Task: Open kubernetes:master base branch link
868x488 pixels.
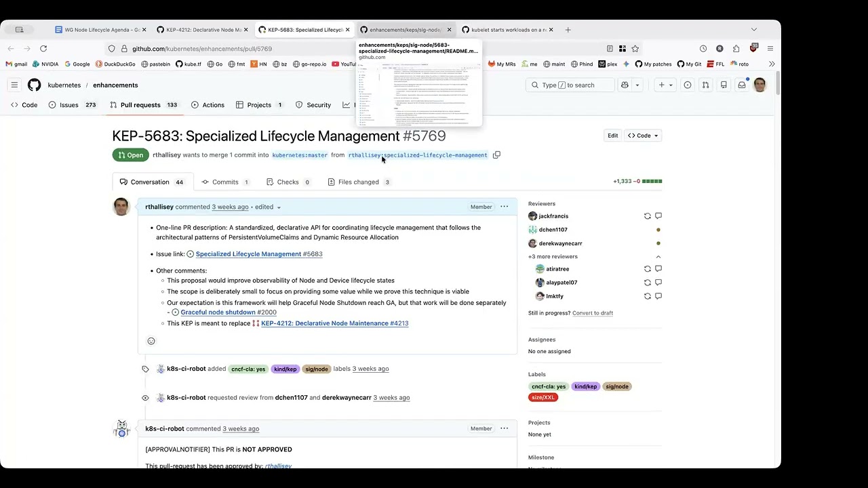Action: pos(300,155)
